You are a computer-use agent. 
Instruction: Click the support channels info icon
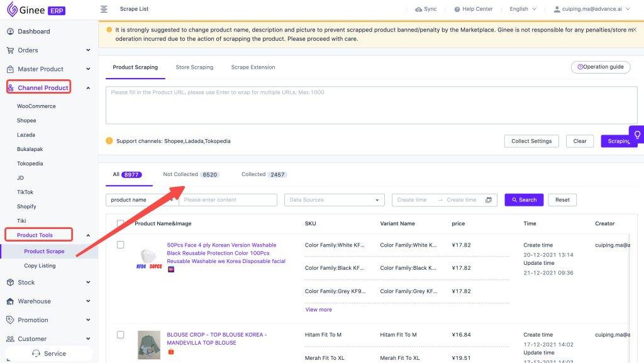(109, 141)
